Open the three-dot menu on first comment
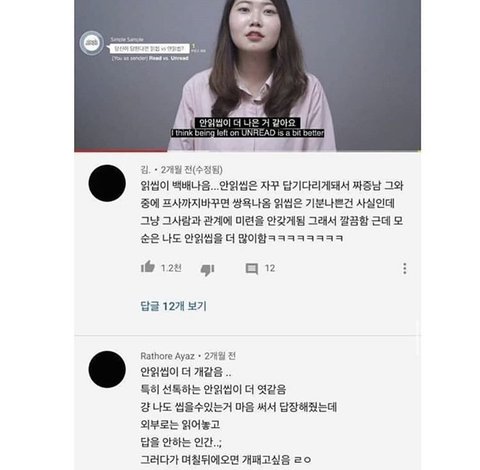Image resolution: width=480 pixels, height=470 pixels. coord(405,268)
